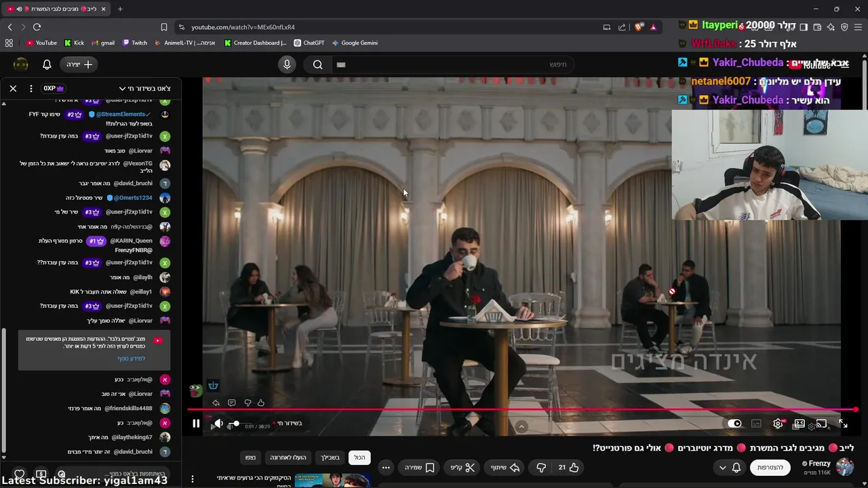
Task: Open the AnimeIL-TV bookmark
Action: (185, 43)
